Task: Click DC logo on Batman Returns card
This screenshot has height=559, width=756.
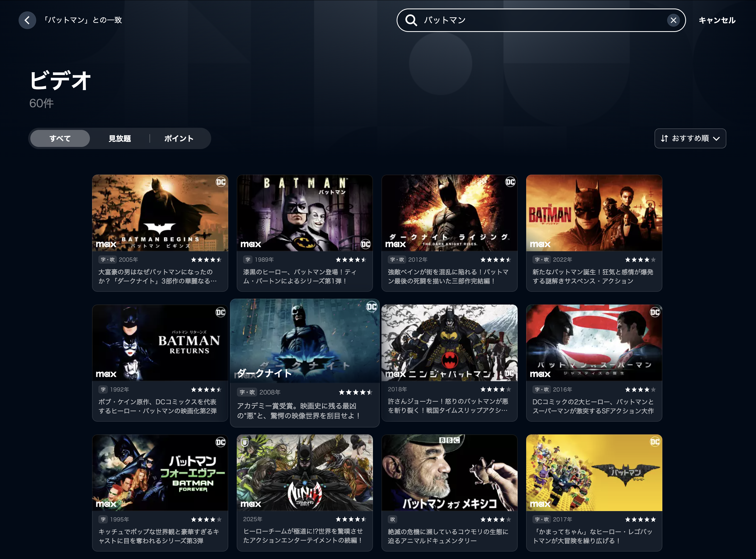Action: pyautogui.click(x=221, y=312)
